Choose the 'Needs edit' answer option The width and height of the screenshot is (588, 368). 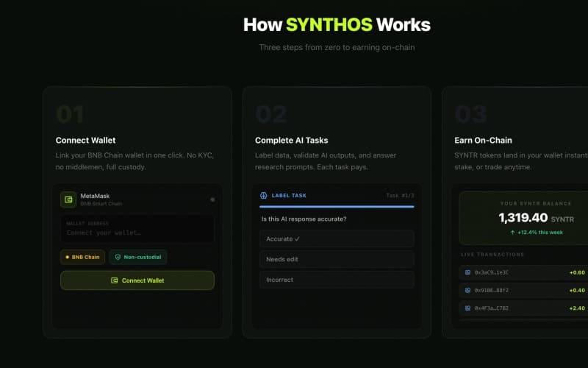337,260
